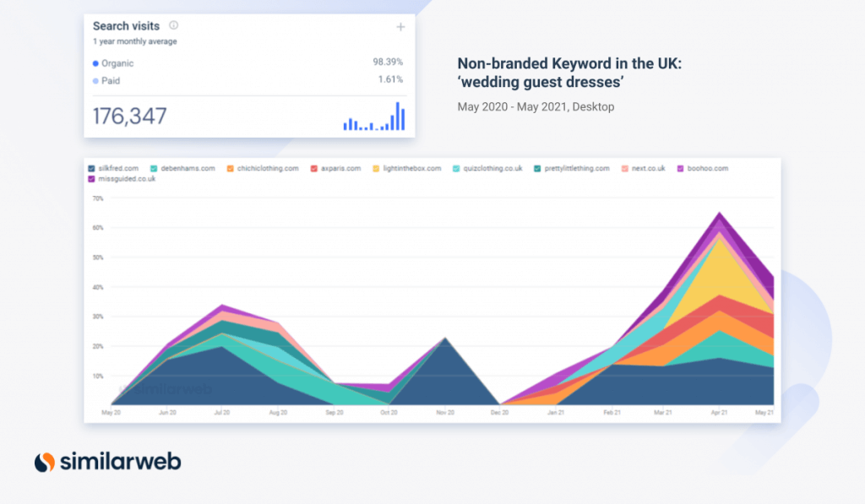Screen dimensions: 865x504
Task: Click the Paid legend dot
Action: click(x=95, y=81)
